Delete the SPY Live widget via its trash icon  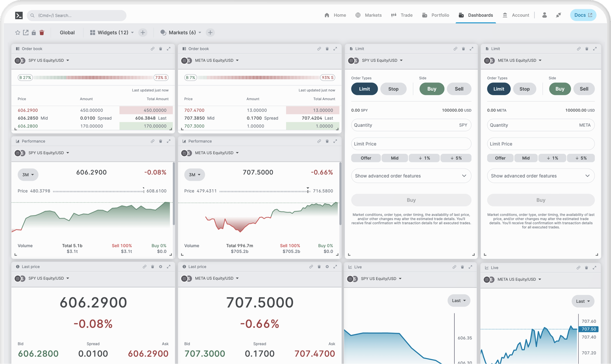(x=462, y=267)
